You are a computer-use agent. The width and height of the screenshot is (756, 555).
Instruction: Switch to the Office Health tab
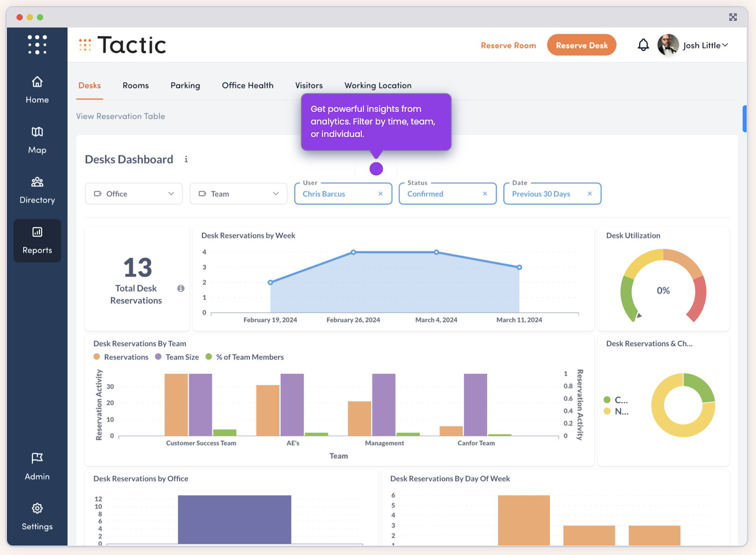pos(248,85)
